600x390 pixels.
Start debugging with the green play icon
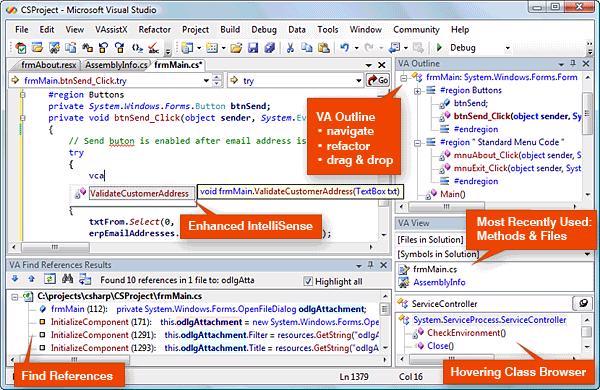(x=439, y=47)
